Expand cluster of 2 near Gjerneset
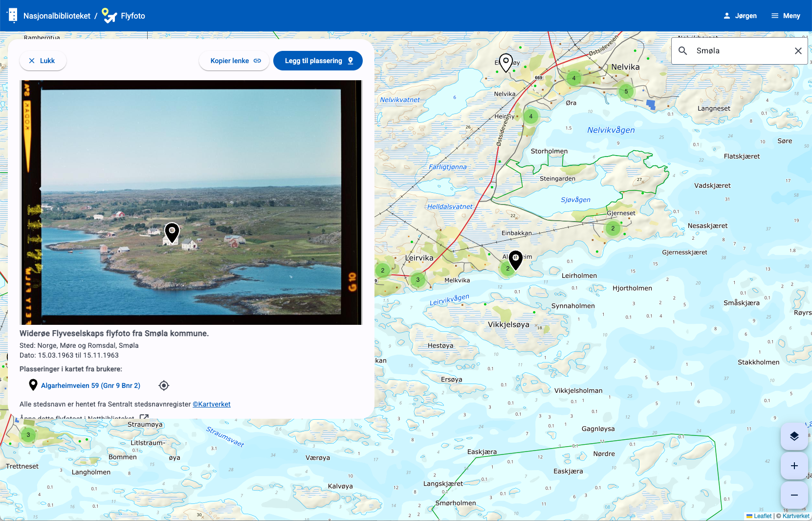The height and width of the screenshot is (521, 812). click(x=613, y=228)
